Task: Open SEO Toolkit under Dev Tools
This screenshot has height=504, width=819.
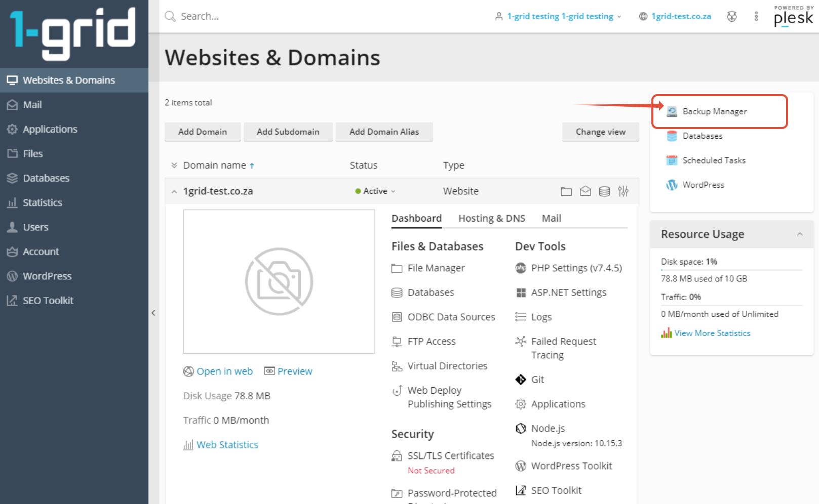Action: (x=548, y=490)
